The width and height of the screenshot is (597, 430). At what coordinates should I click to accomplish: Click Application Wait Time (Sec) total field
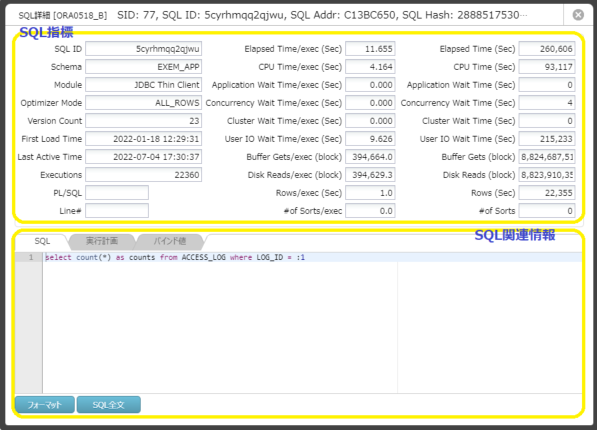pos(547,85)
